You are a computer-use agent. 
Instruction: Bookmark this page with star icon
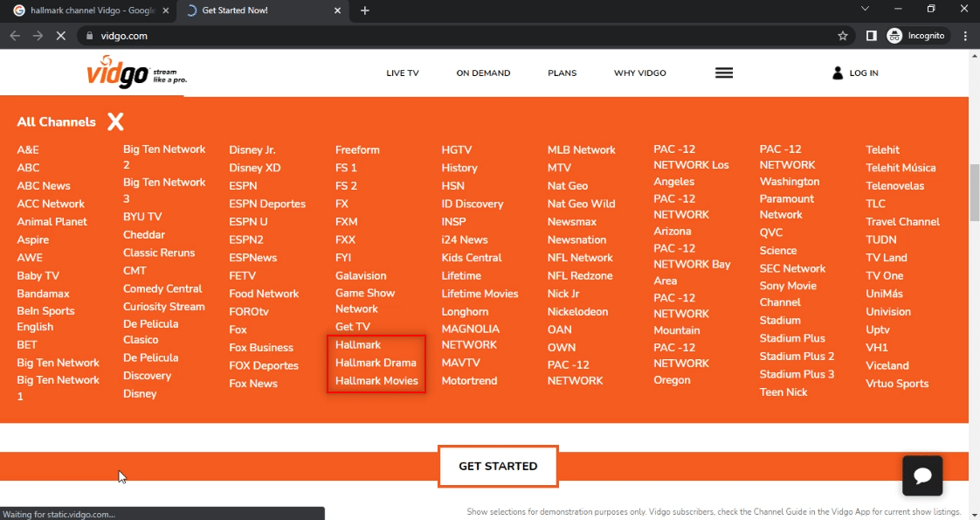coord(843,36)
